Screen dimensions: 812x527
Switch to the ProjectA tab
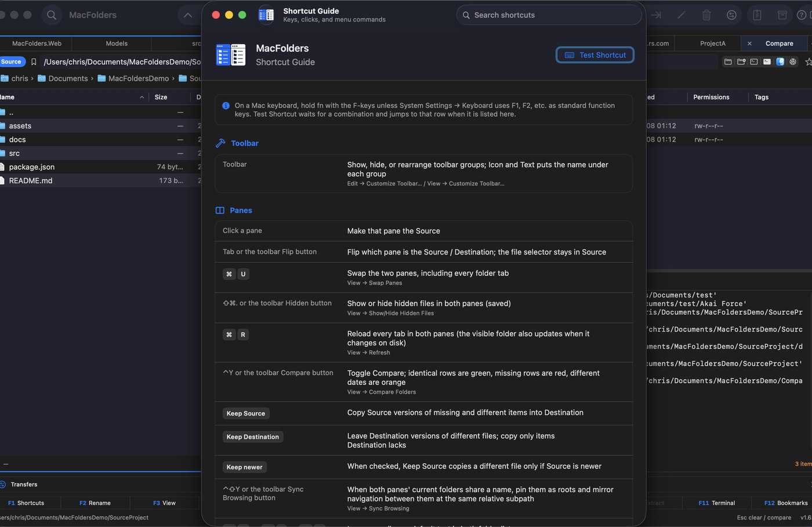tap(713, 43)
